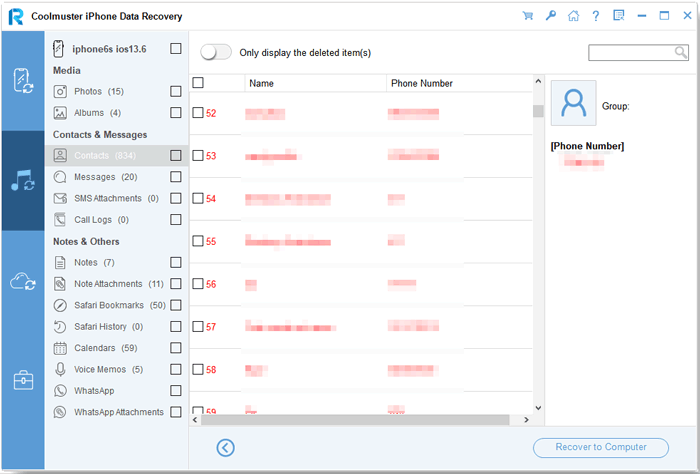
Task: Select Recover from iOS Device sidebar icon
Action: (x=23, y=81)
